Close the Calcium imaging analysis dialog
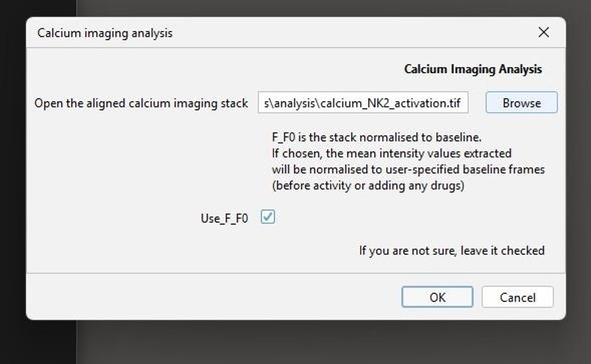 544,32
